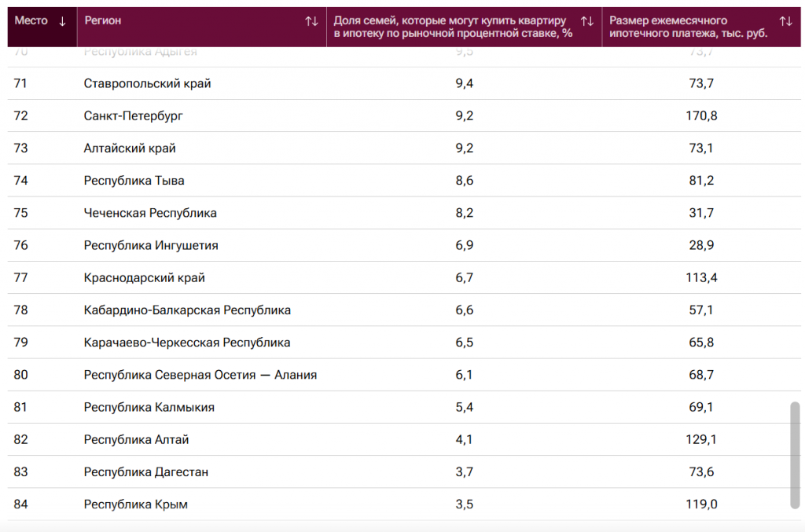Click sort arrows icon for mortgage share column
Screen dimensions: 805x532
(x=586, y=21)
